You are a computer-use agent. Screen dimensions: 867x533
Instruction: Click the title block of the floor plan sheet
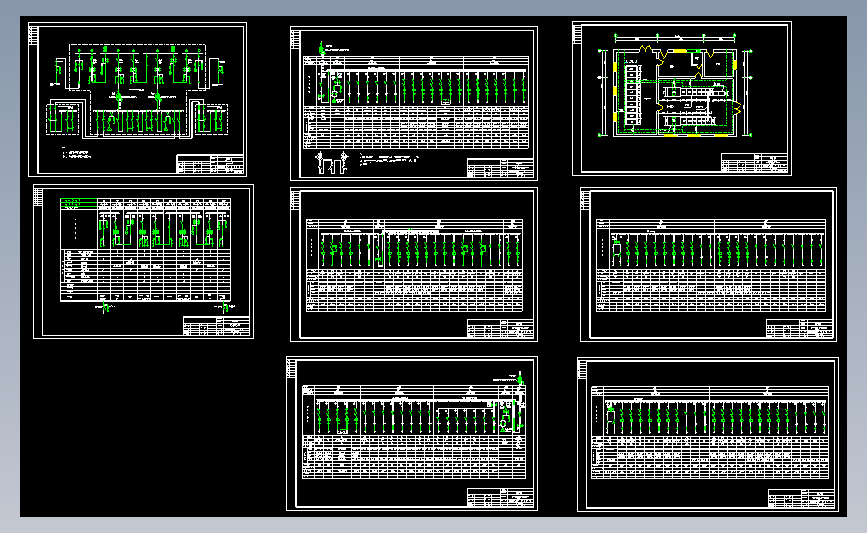click(x=754, y=163)
